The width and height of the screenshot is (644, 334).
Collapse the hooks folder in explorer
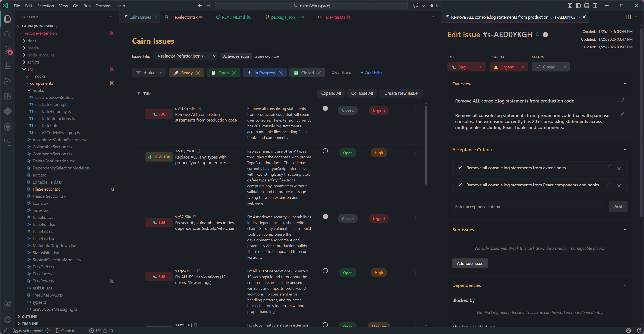click(x=29, y=90)
